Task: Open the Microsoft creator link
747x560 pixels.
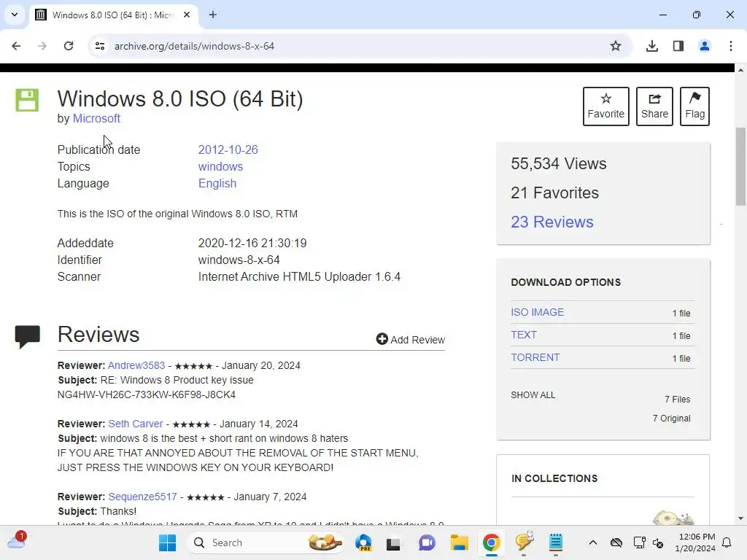Action: [x=96, y=119]
